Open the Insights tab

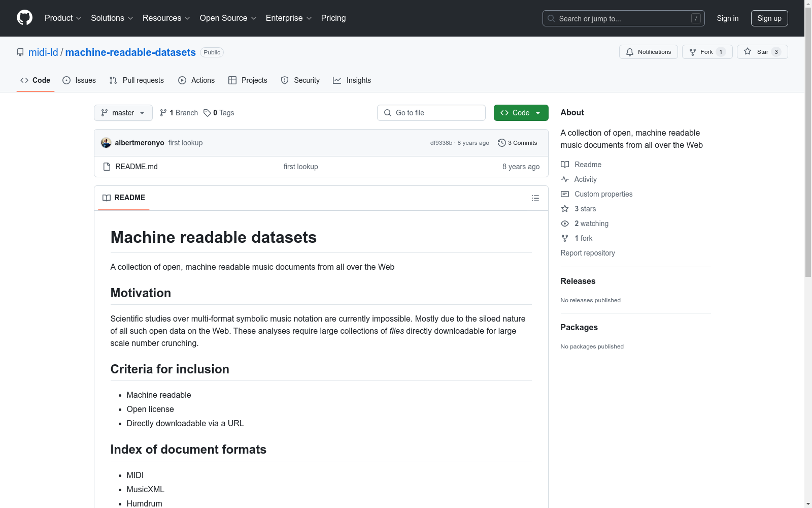pyautogui.click(x=352, y=80)
